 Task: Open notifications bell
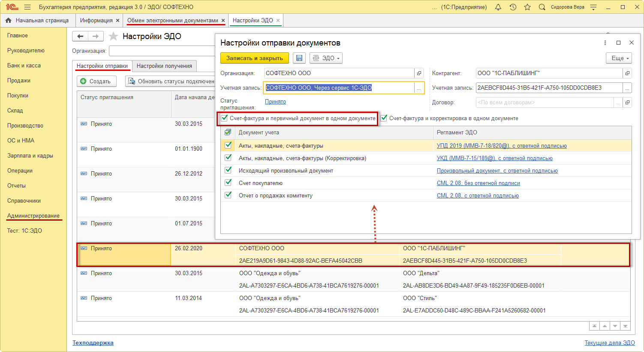click(498, 7)
